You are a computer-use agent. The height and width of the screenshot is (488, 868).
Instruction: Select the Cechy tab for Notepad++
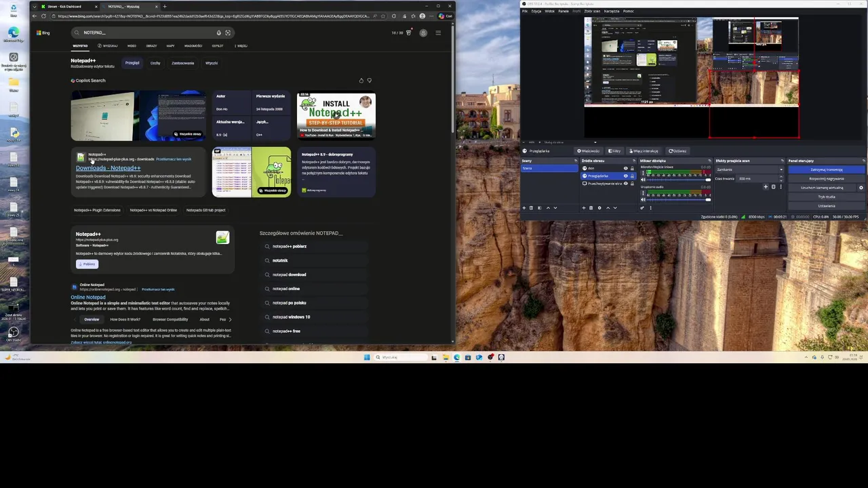(x=155, y=63)
